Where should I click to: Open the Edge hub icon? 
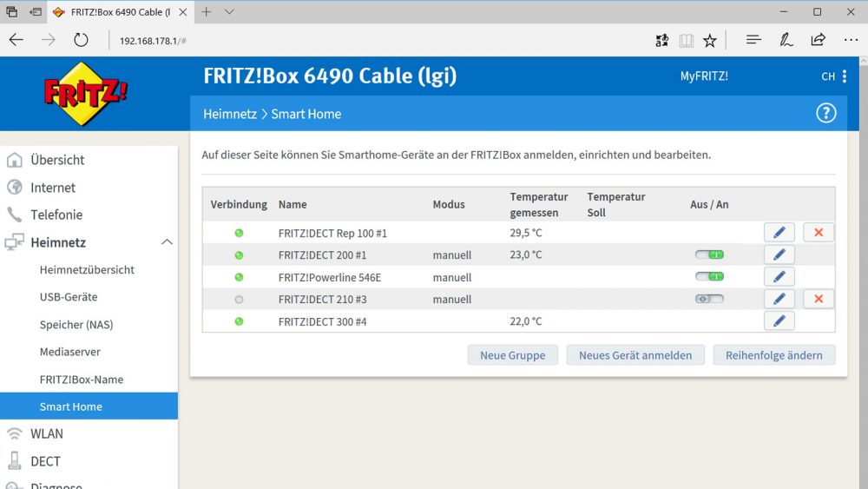753,40
